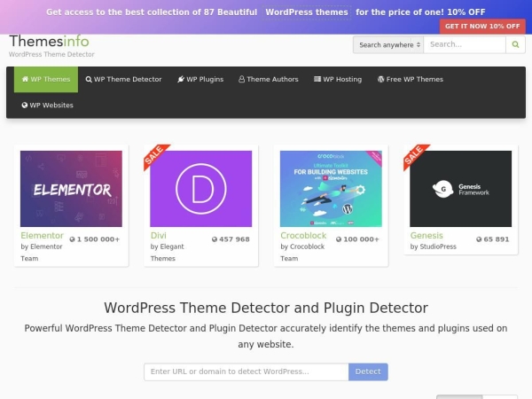This screenshot has height=399, width=532.
Task: Open the Crocoblock theme thumbnail
Action: (x=331, y=189)
